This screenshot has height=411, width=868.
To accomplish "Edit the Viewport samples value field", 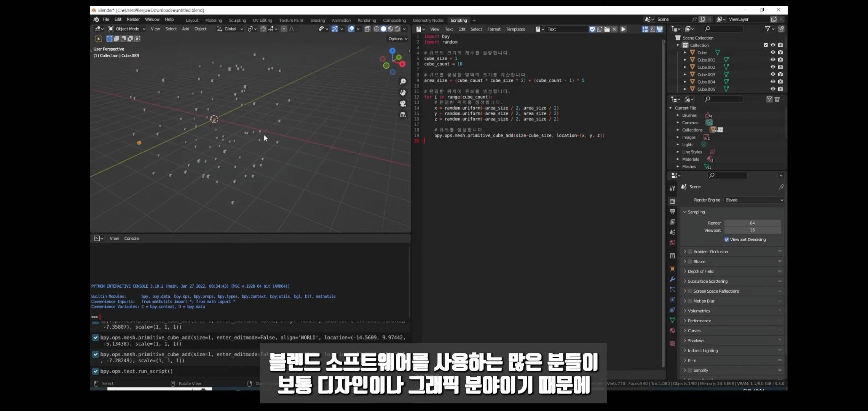I will (x=752, y=230).
